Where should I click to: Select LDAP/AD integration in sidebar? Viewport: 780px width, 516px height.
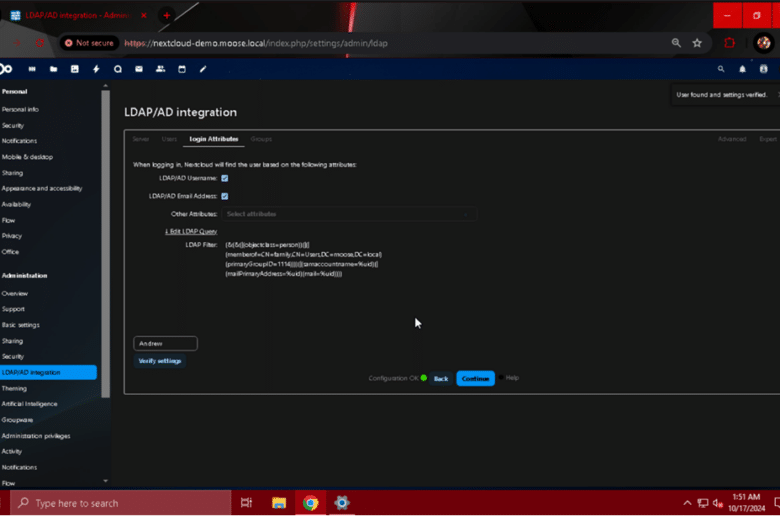tap(47, 372)
